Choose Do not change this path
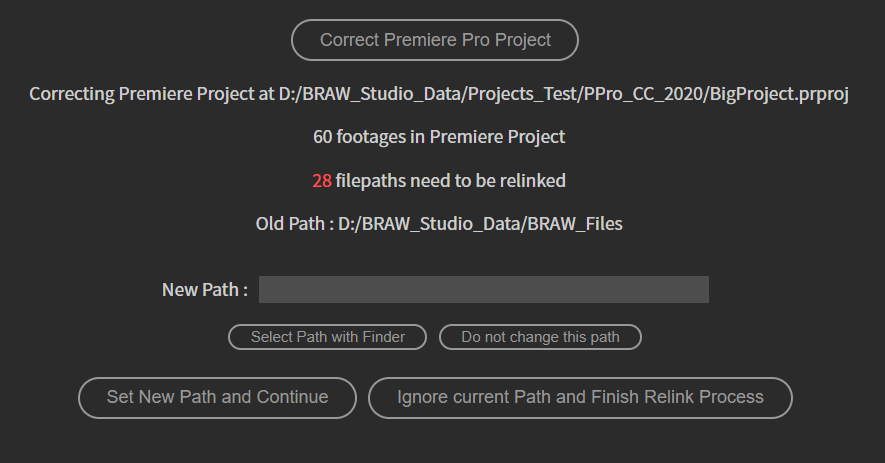The image size is (885, 463). coord(540,337)
